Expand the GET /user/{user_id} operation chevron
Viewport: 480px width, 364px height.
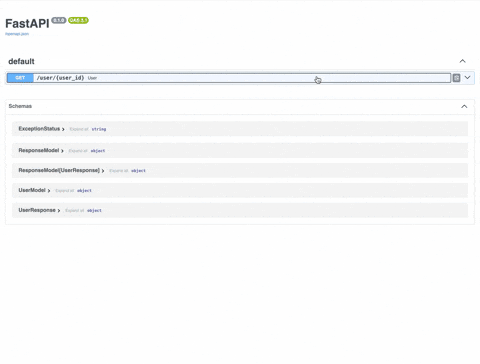467,77
